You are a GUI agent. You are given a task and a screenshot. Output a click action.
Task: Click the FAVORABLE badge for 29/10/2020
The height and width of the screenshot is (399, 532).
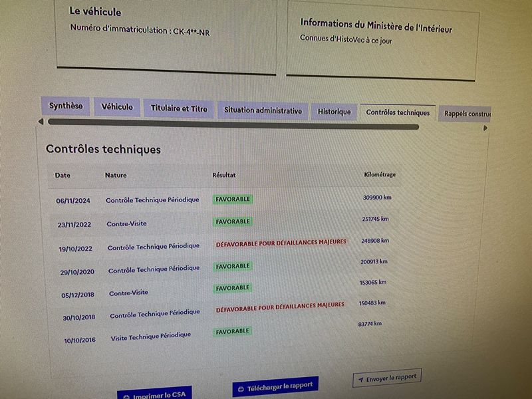click(x=233, y=267)
